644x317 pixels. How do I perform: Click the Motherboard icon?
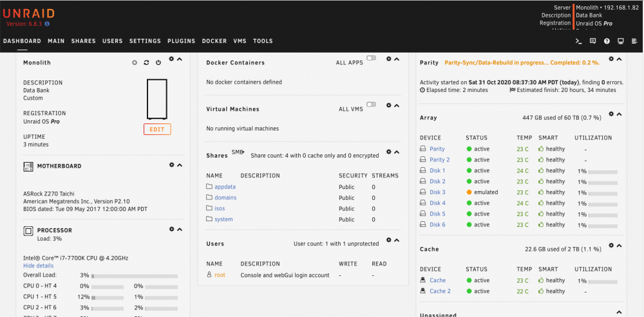point(28,167)
